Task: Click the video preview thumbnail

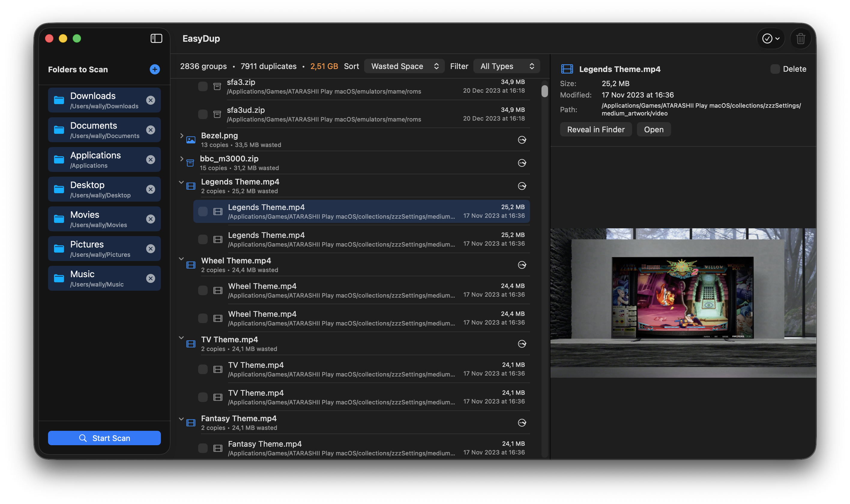Action: point(683,302)
